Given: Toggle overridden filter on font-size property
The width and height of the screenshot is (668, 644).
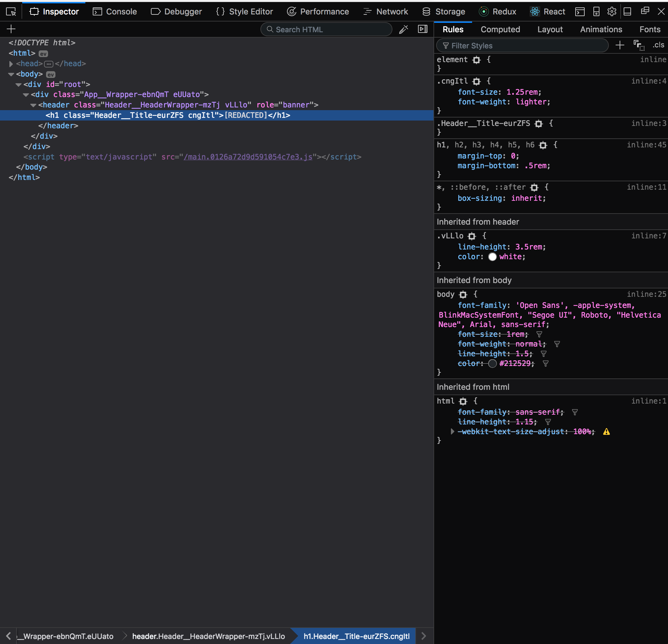Looking at the screenshot, I should click(539, 334).
